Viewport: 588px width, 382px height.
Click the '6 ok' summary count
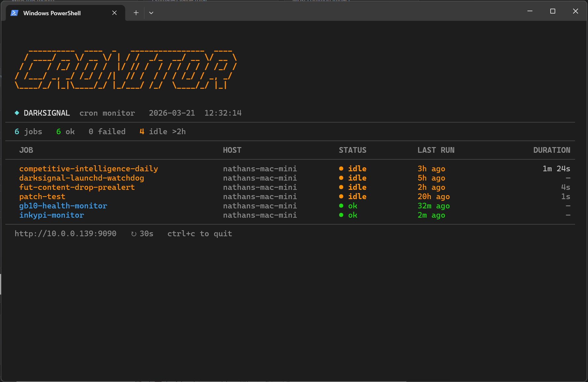click(x=66, y=132)
